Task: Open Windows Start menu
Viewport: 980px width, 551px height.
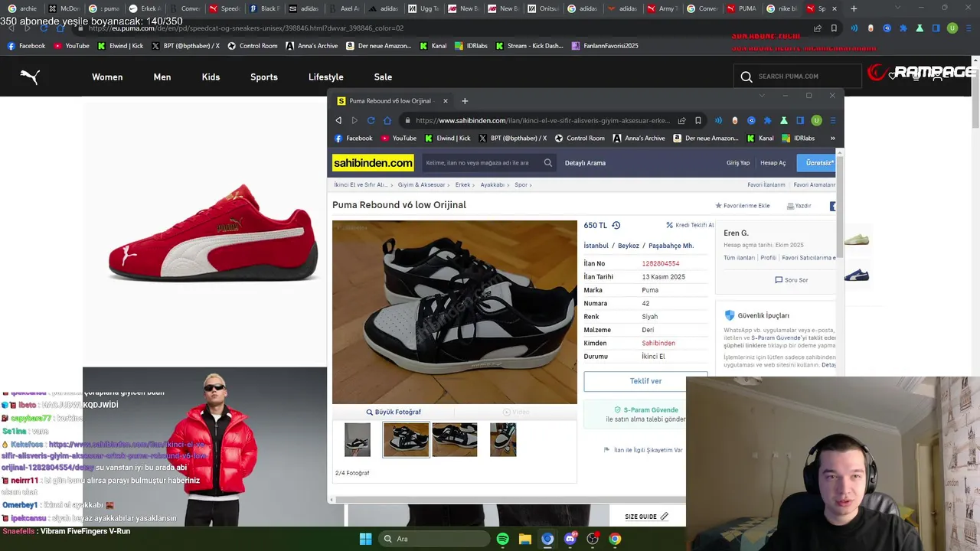Action: 365,539
